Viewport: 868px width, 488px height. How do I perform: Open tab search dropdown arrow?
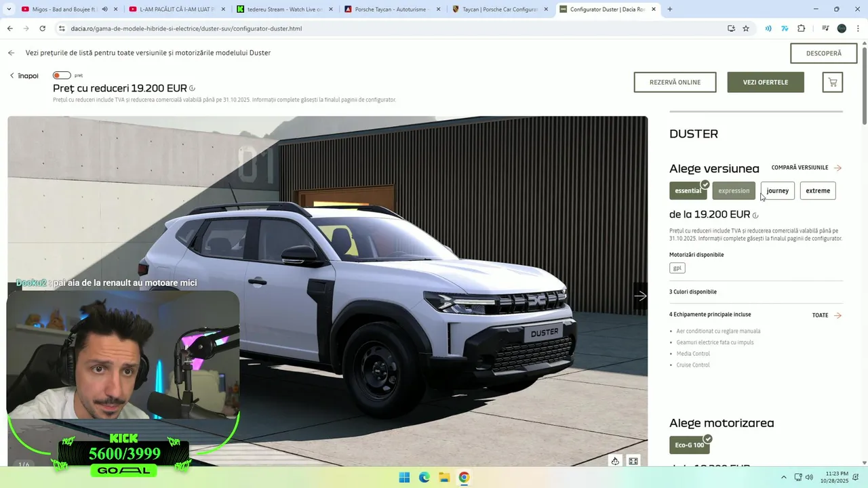(9, 9)
